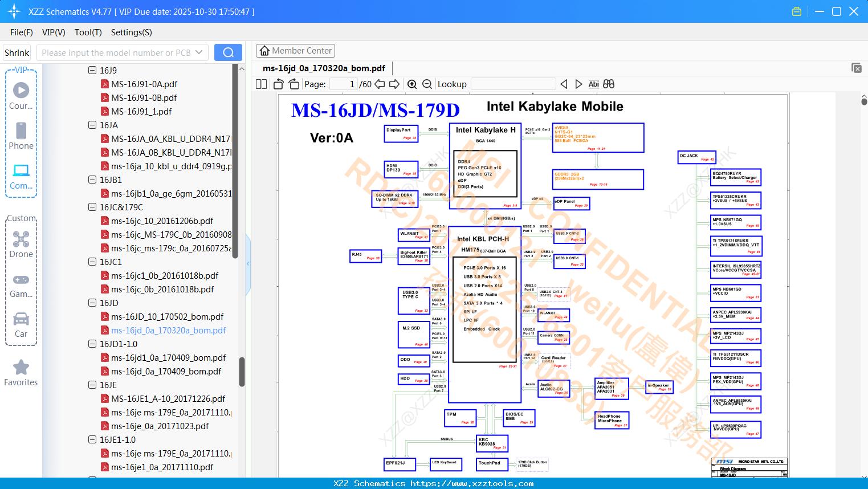Open MS-16JE1_A-10_20171226.pdf
This screenshot has height=489, width=868.
168,398
